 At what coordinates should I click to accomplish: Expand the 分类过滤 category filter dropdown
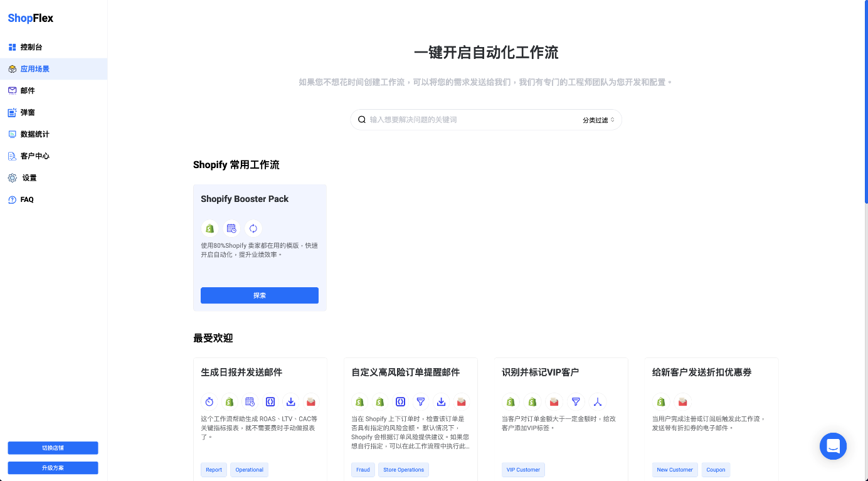pyautogui.click(x=598, y=120)
